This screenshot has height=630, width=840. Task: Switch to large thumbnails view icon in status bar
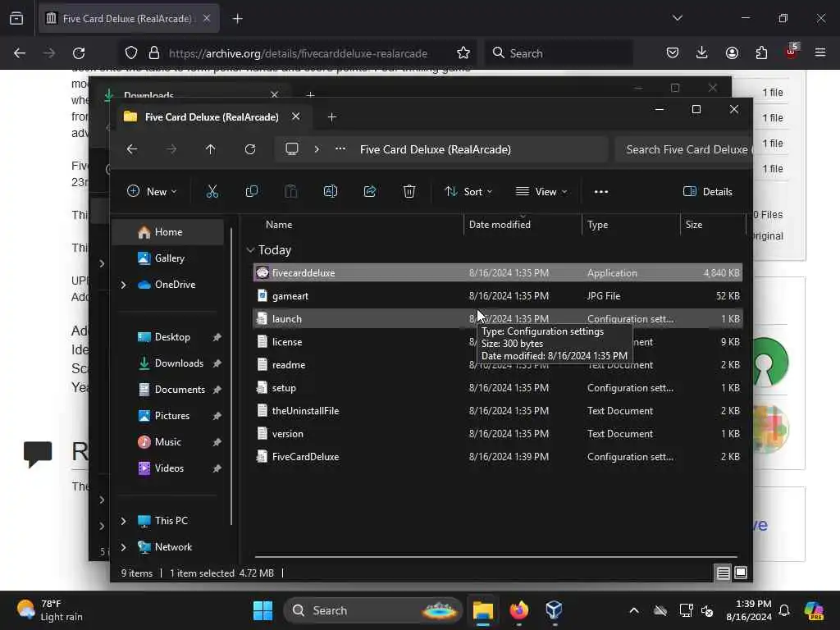741,573
